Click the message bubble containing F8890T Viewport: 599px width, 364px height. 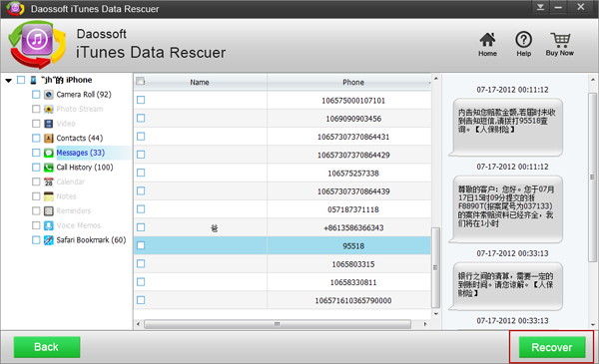click(505, 209)
